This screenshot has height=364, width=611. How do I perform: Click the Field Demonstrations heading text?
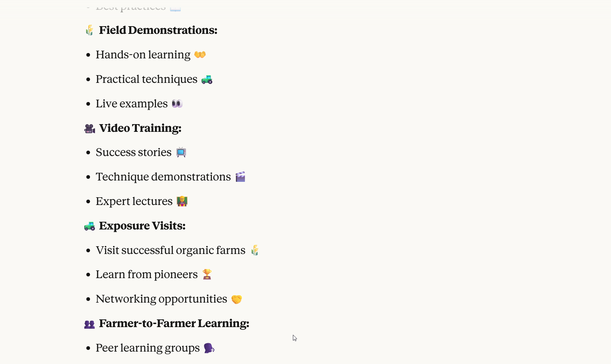tap(158, 30)
